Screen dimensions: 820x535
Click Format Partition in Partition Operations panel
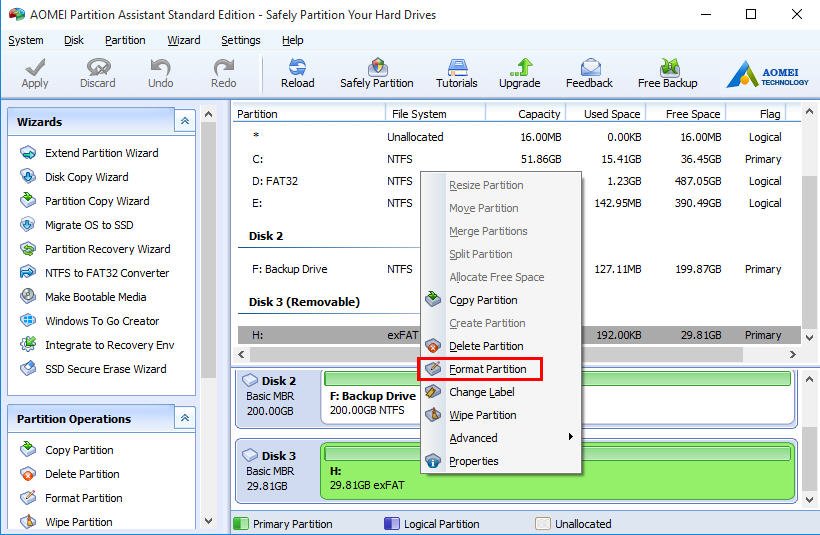84,498
